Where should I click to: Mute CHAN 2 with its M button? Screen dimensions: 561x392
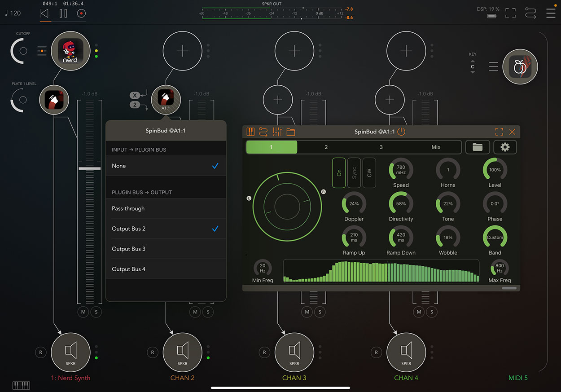195,312
